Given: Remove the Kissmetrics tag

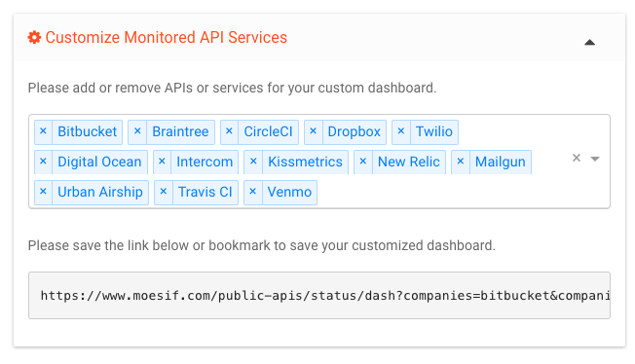Looking at the screenshot, I should [x=253, y=162].
